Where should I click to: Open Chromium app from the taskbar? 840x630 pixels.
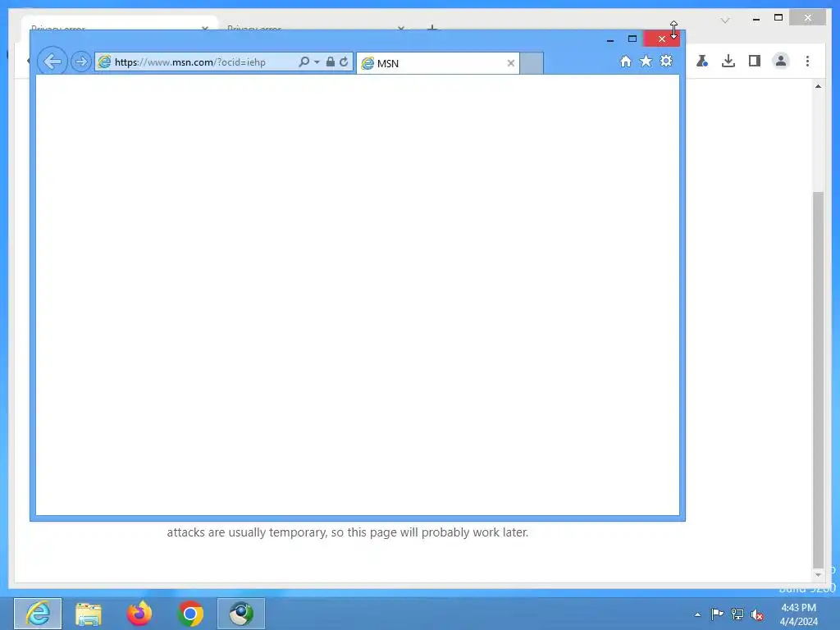coord(241,614)
